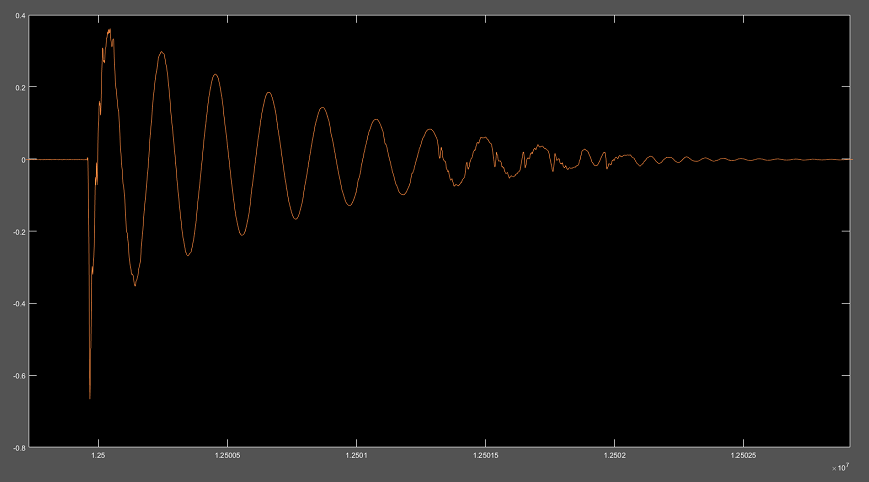Select the highest peak of the orange waveform
This screenshot has height=482, width=869.
[109, 31]
